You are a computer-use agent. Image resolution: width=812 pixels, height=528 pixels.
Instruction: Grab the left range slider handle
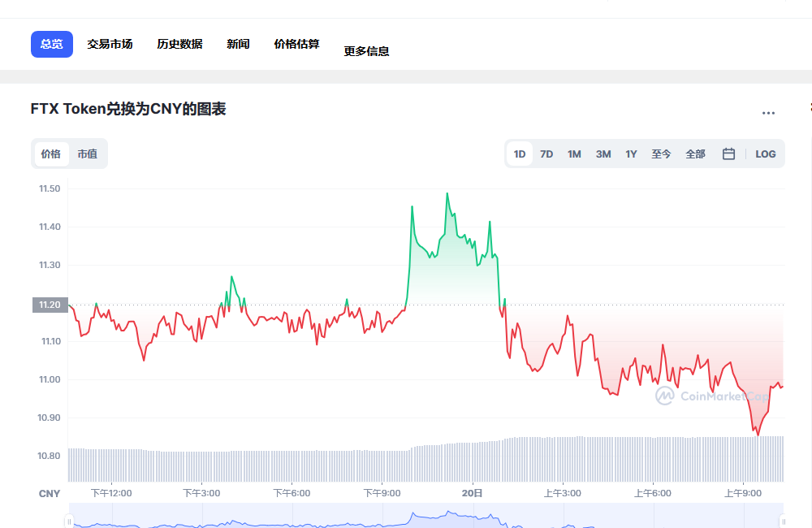point(69,522)
